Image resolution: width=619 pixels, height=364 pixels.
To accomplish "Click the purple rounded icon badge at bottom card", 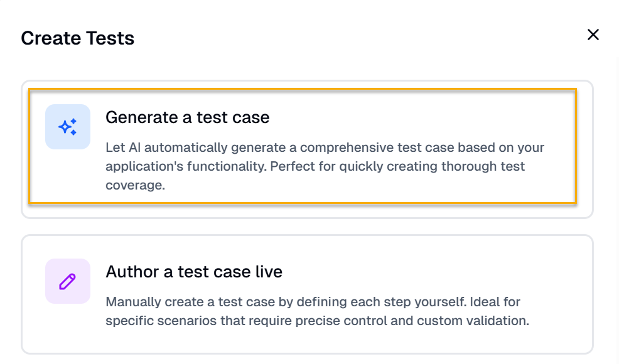I will tap(67, 281).
